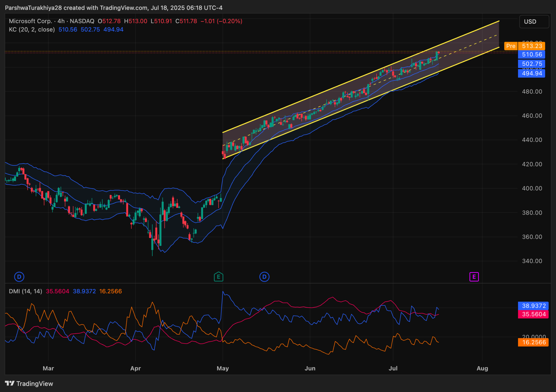Click the Apr label on time axis
This screenshot has height=392, width=556.
135,368
